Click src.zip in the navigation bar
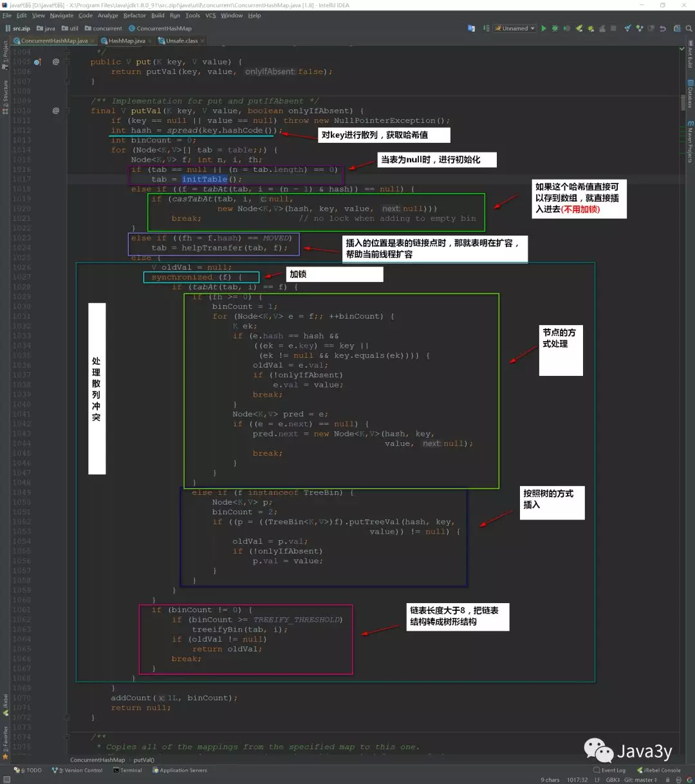Image resolution: width=695 pixels, height=784 pixels. tap(19, 28)
